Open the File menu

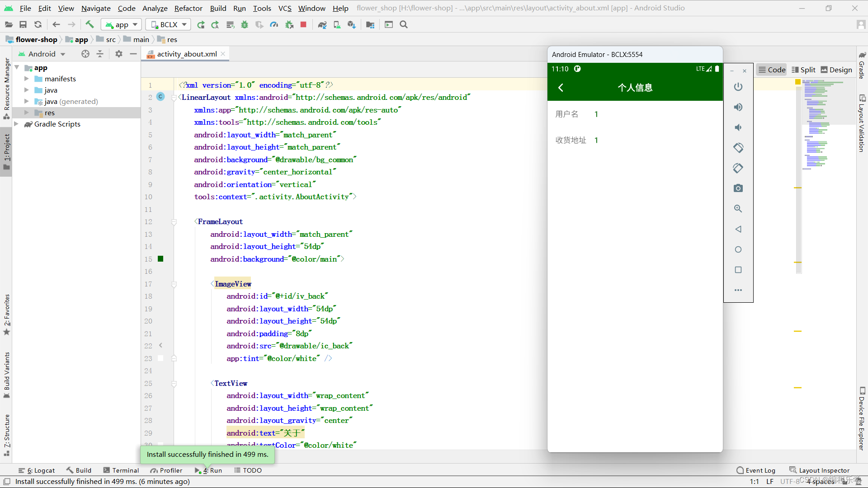(25, 8)
